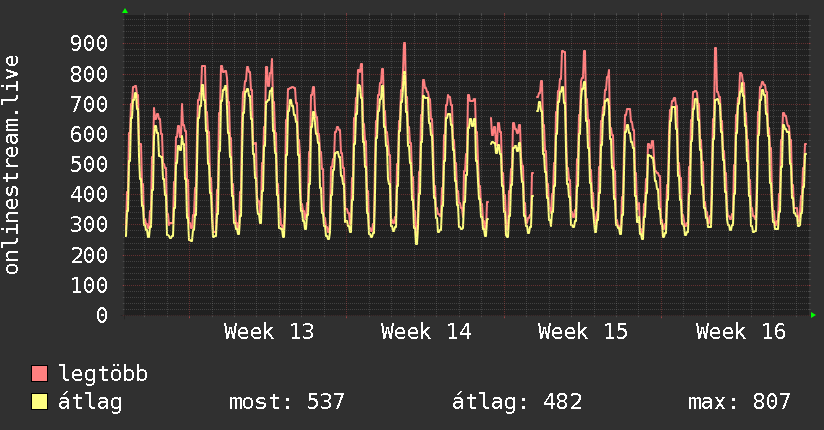
Task: Click the green arrow ending the x-axis
Action: coord(813,315)
